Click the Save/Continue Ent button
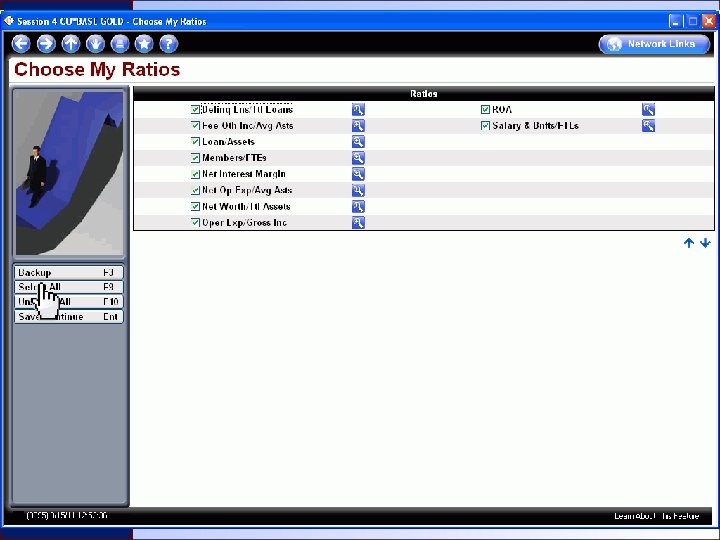 coord(69,317)
